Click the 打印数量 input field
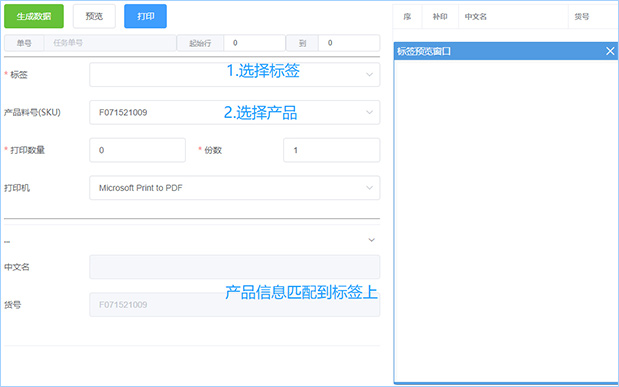The image size is (619, 387). (x=137, y=150)
